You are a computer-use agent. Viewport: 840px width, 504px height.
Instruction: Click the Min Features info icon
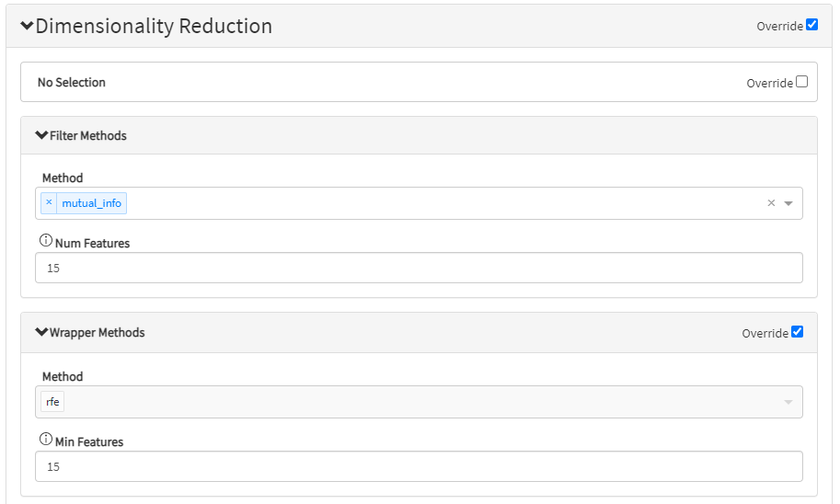point(46,440)
